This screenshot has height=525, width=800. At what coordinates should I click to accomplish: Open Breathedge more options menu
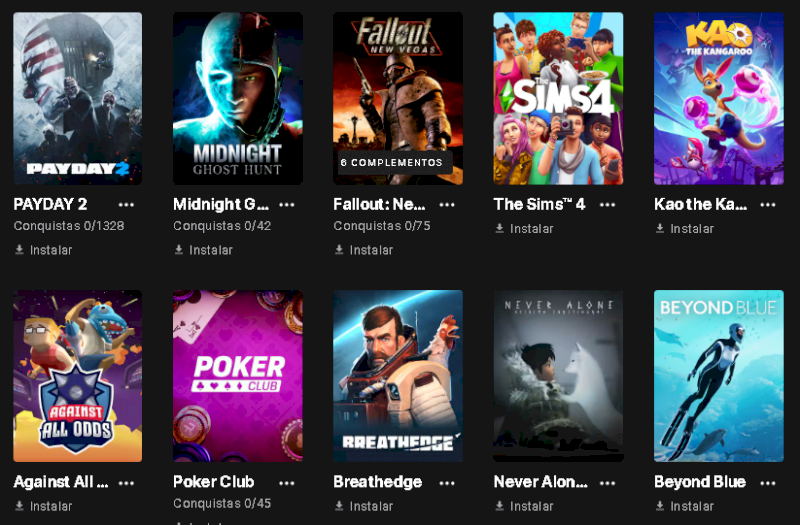[447, 482]
